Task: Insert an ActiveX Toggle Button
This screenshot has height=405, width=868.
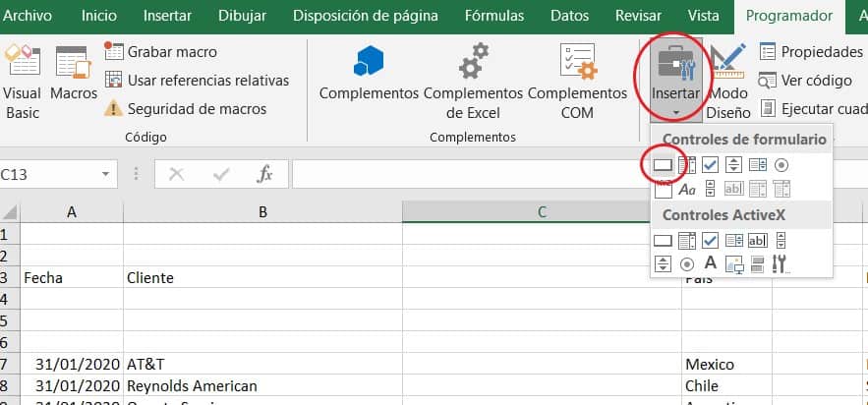Action: (758, 263)
